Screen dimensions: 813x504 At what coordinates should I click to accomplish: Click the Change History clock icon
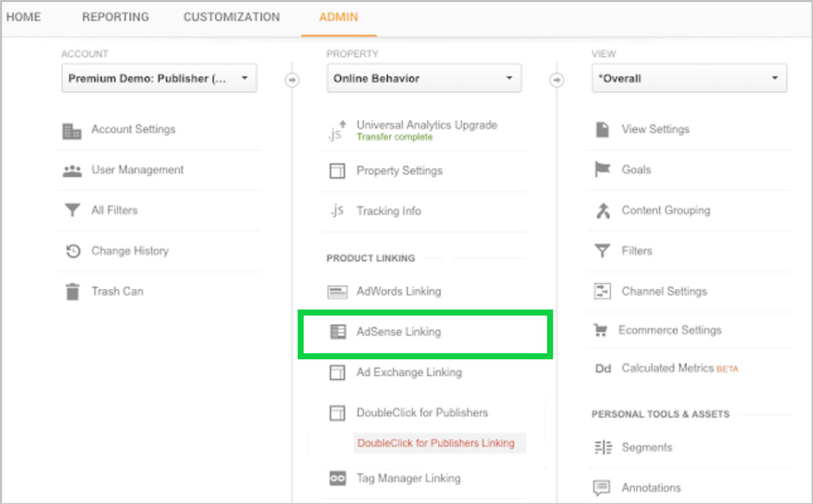pos(72,251)
